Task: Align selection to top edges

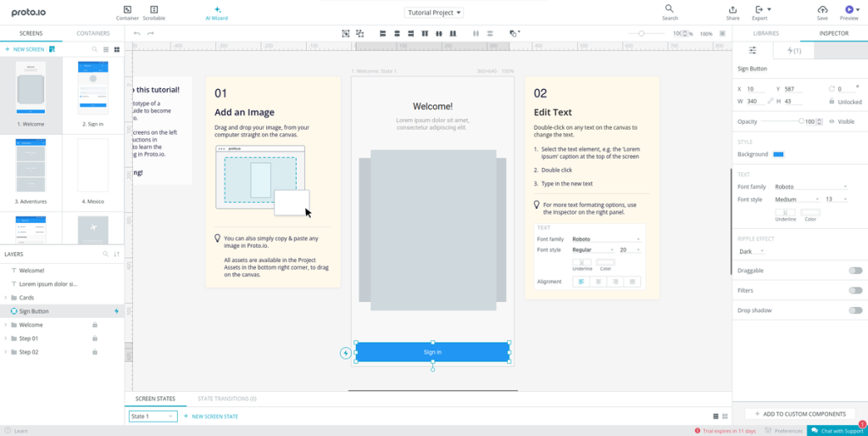Action: tap(426, 34)
